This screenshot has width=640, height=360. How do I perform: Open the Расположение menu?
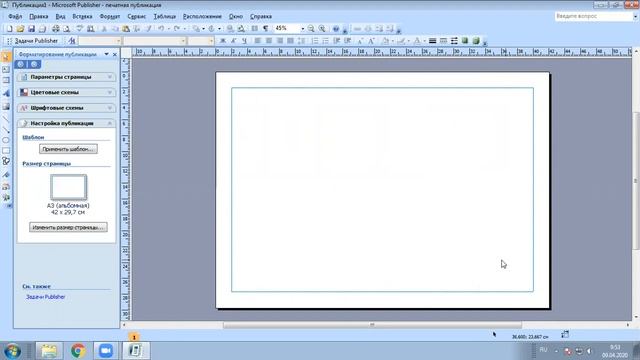point(202,16)
